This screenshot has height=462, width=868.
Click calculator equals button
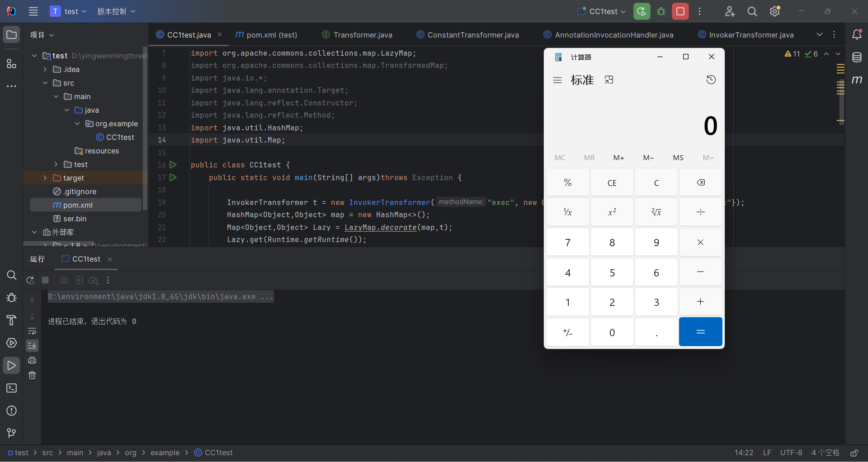(x=700, y=332)
